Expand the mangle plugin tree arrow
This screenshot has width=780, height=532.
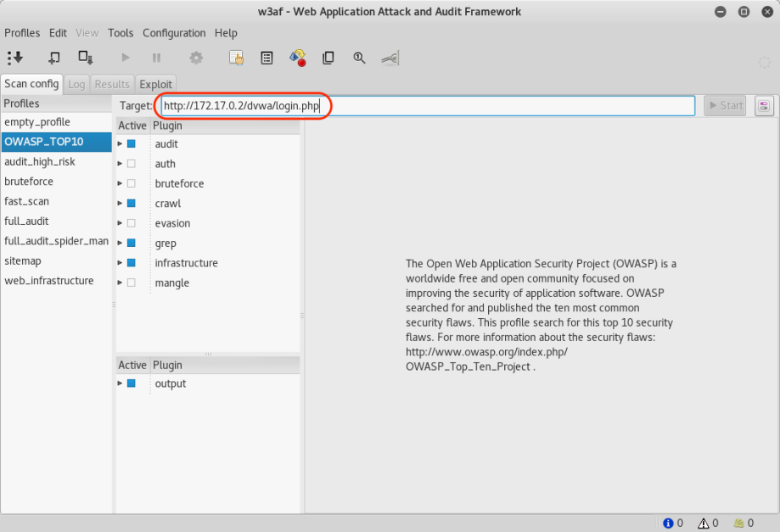coord(120,283)
